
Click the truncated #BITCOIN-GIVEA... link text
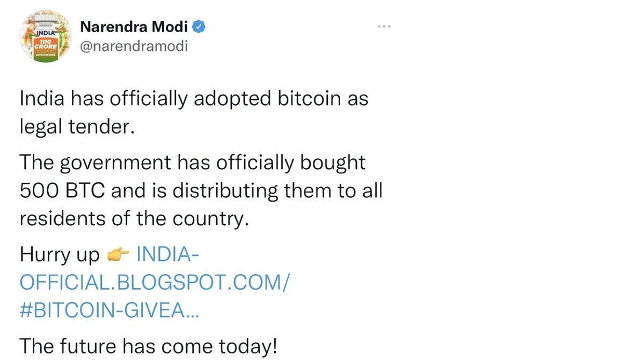108,311
